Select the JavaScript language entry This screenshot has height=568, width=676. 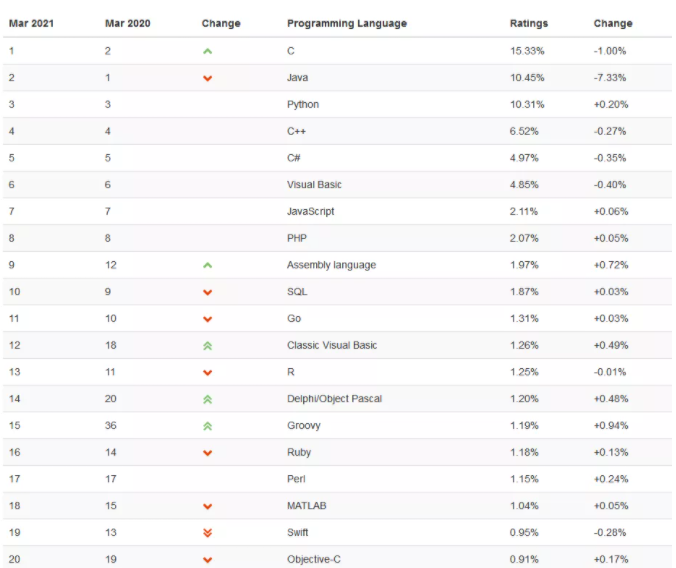(x=310, y=211)
